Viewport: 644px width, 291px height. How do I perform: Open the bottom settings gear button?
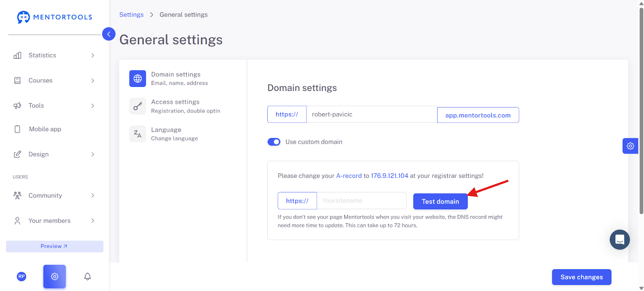[x=55, y=277]
